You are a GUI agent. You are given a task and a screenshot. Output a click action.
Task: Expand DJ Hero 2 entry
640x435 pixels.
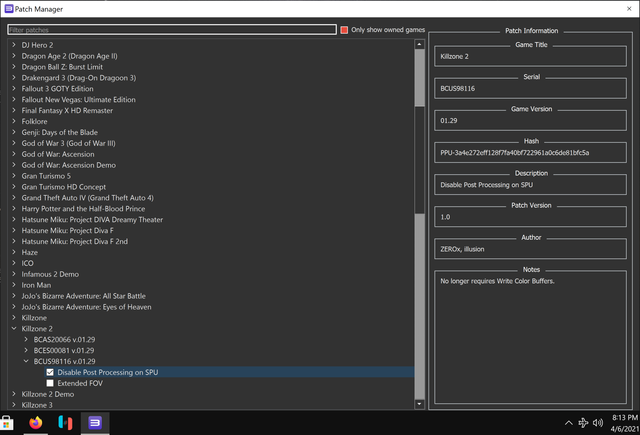[x=14, y=45]
